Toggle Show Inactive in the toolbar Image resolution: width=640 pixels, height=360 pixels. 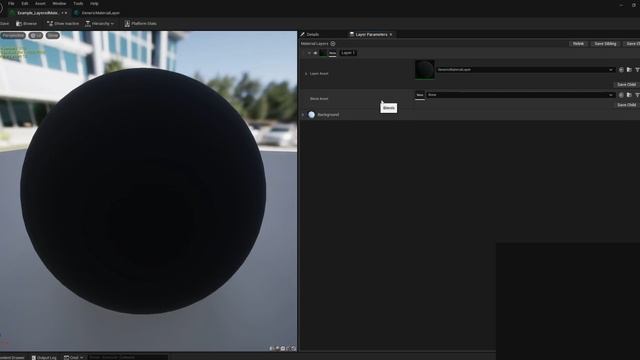pos(63,24)
